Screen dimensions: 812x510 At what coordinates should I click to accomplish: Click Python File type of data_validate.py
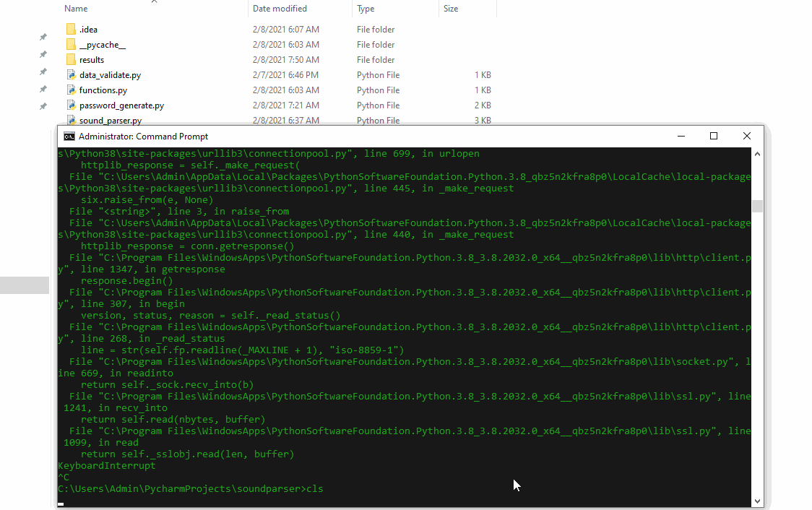[378, 75]
